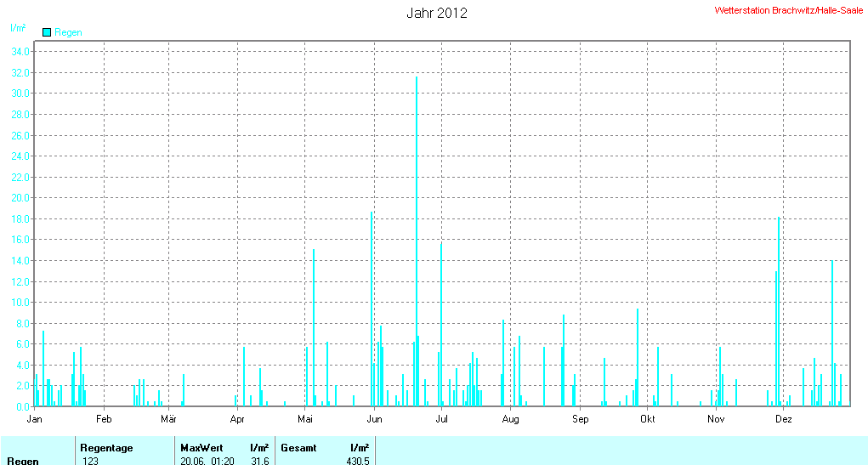Click the Jul month axis label

(441, 419)
